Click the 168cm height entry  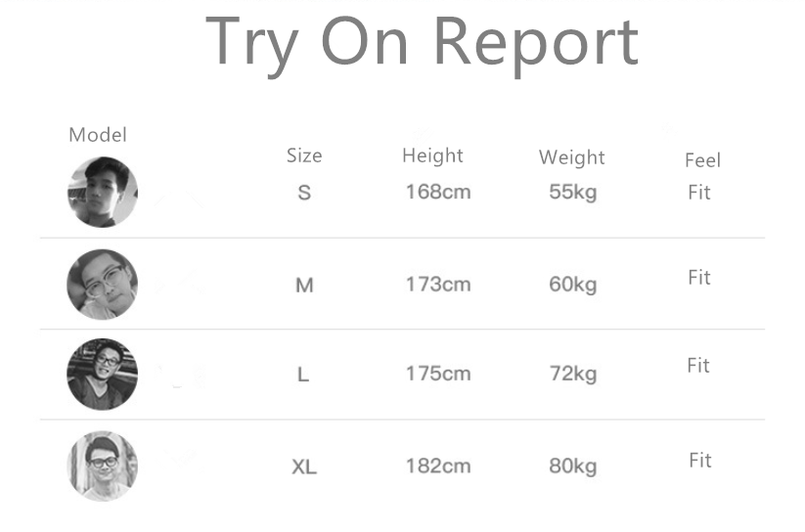coord(438,193)
